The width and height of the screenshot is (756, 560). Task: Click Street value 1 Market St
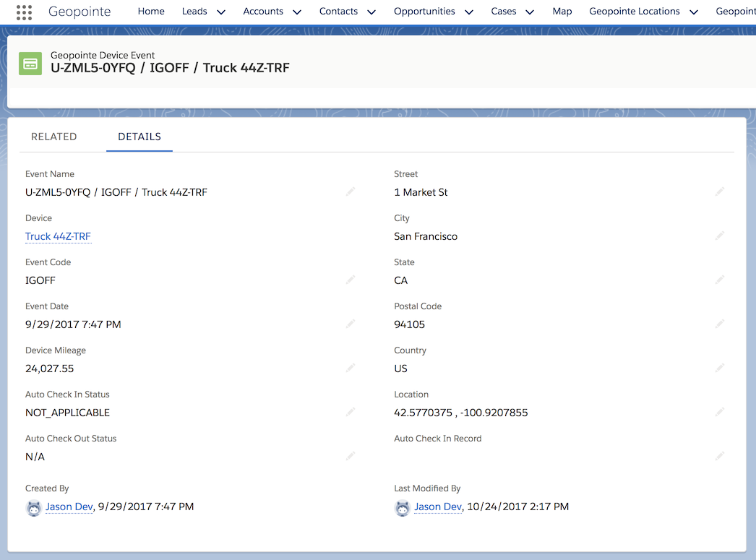[x=421, y=192]
